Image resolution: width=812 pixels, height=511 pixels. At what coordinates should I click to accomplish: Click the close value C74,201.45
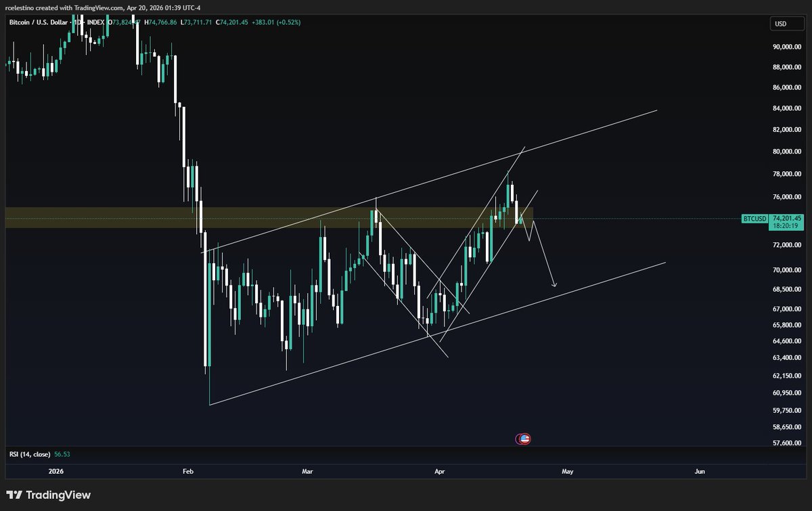pyautogui.click(x=232, y=22)
